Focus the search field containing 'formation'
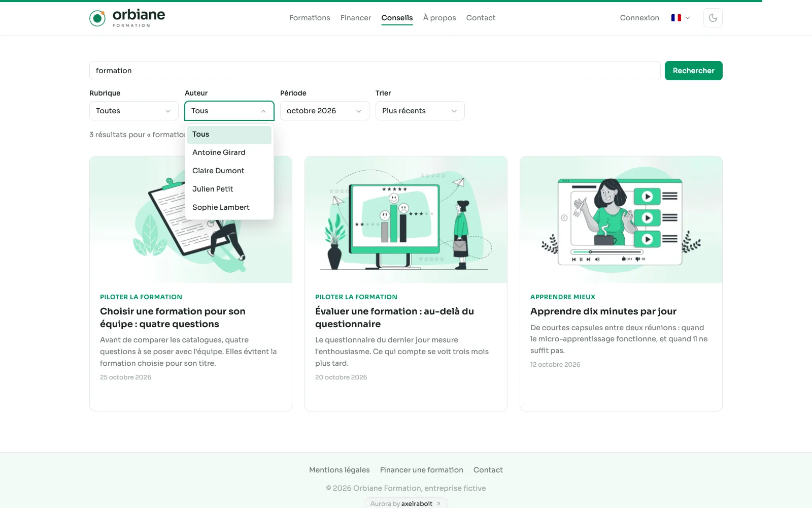The width and height of the screenshot is (812, 508). pyautogui.click(x=375, y=71)
